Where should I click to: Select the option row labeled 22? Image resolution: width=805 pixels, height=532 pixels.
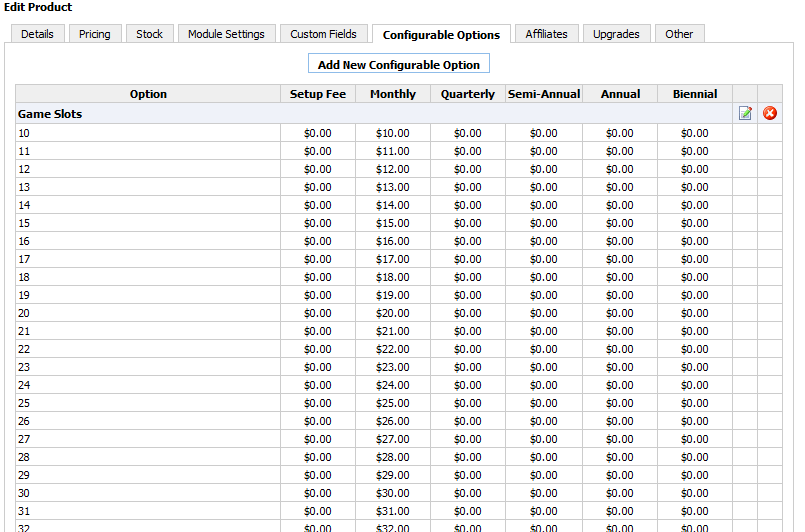pyautogui.click(x=399, y=349)
